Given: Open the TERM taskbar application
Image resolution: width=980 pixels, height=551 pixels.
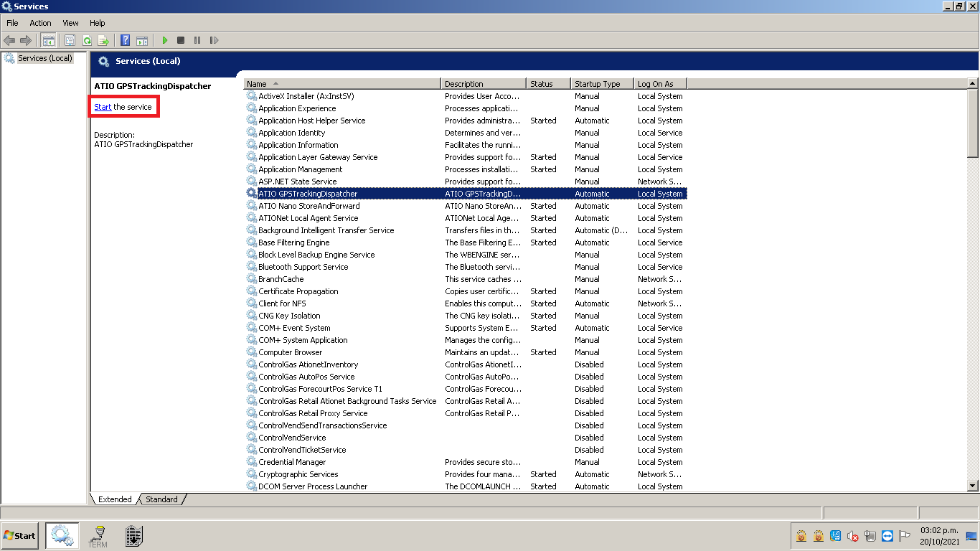Looking at the screenshot, I should point(98,536).
